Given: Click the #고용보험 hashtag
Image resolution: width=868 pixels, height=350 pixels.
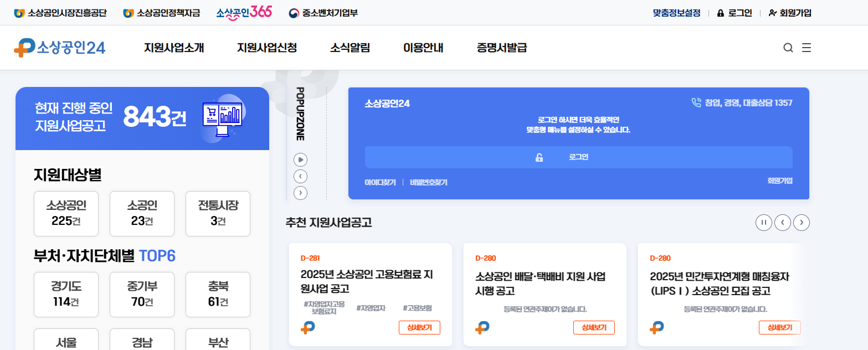Looking at the screenshot, I should (x=417, y=308).
